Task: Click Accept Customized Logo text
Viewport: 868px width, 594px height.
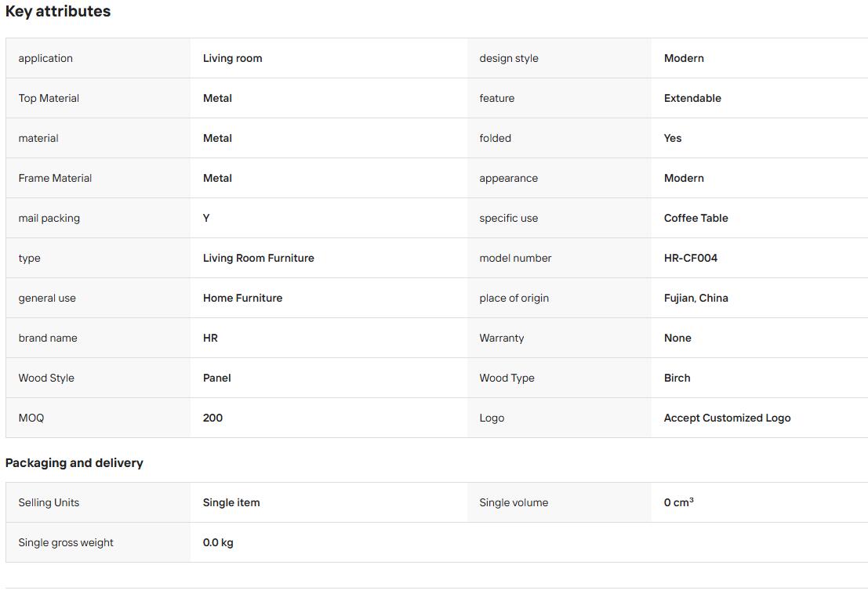Action: 728,418
